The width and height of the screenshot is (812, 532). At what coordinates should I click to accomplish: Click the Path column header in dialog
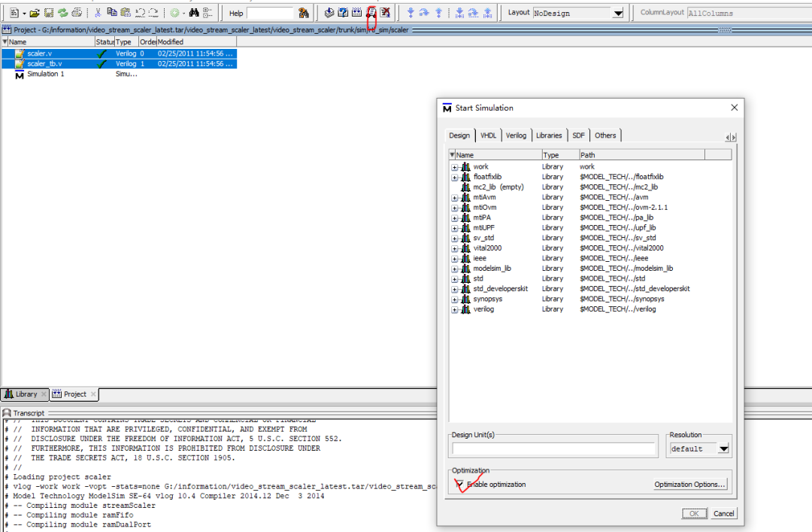coord(641,154)
